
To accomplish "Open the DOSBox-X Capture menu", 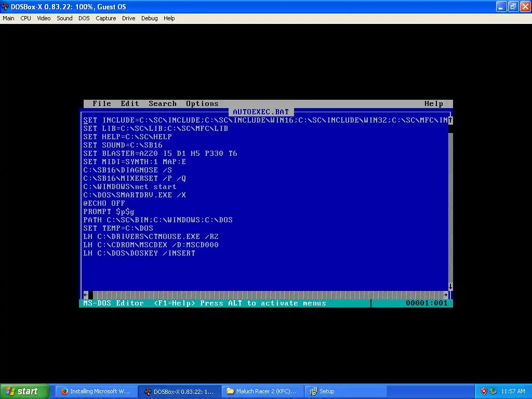I will 106,18.
